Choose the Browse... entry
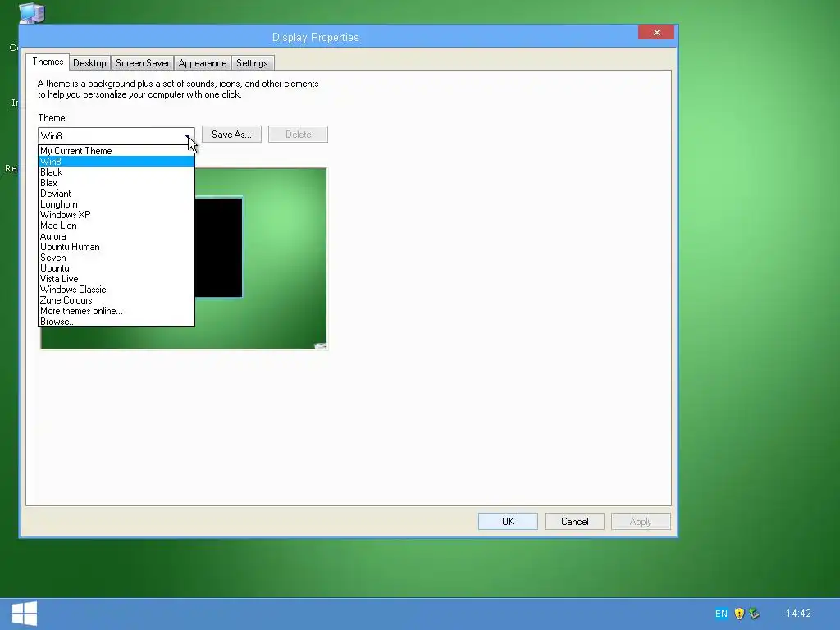840x630 pixels. (x=116, y=322)
